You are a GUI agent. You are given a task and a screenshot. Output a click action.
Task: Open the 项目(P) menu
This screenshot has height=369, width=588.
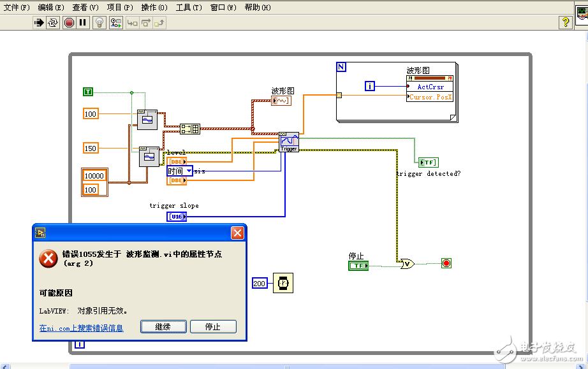coord(120,8)
